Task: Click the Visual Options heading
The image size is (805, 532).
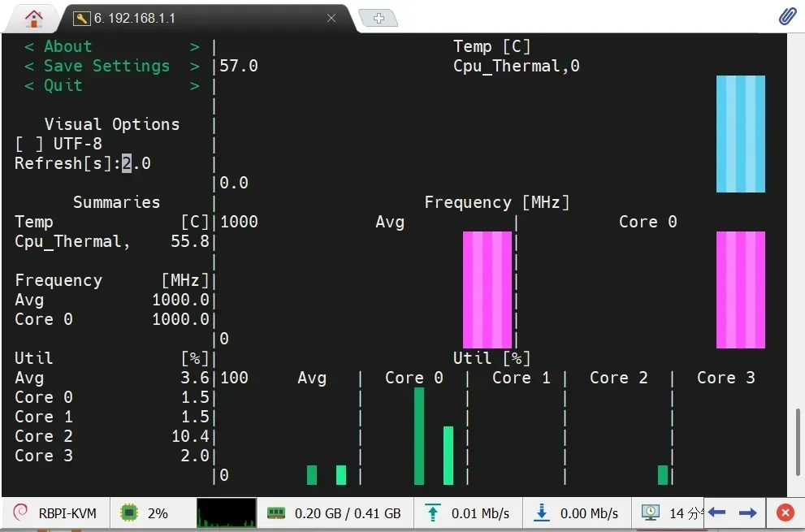Action: tap(112, 124)
